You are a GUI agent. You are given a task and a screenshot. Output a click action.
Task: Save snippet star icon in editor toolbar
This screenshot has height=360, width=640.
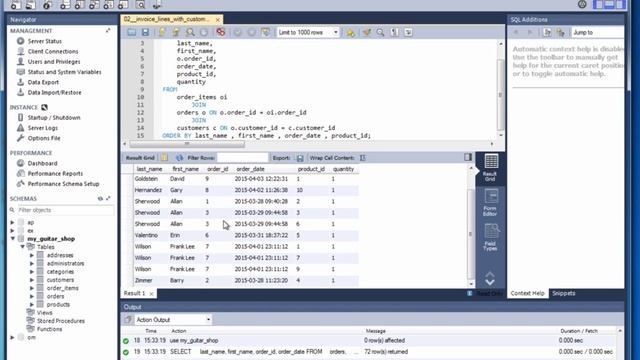(x=350, y=32)
